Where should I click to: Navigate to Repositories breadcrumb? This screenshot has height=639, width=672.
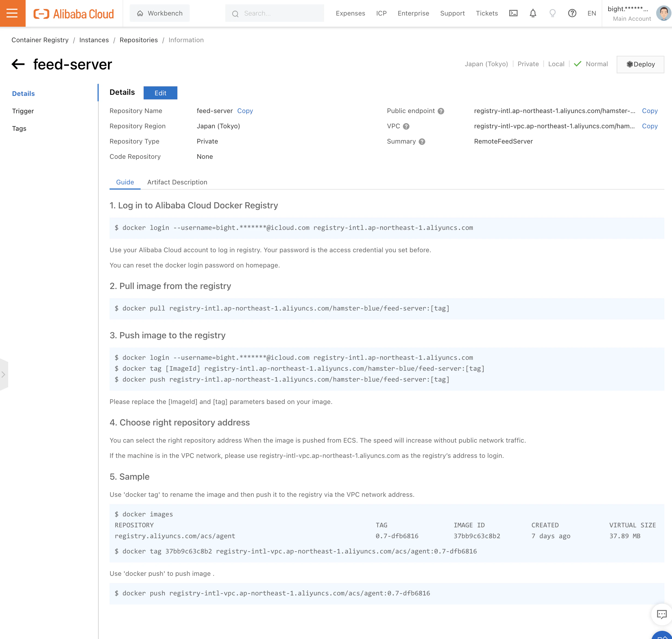click(139, 40)
